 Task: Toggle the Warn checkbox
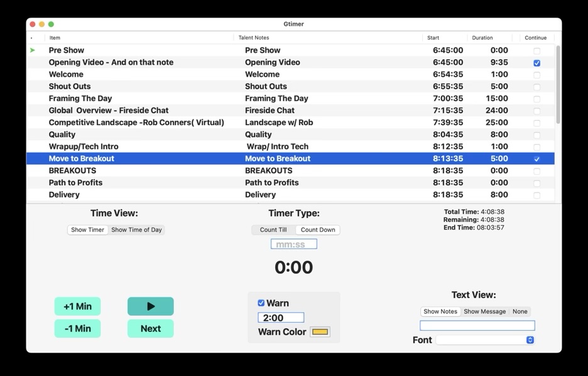pos(261,303)
